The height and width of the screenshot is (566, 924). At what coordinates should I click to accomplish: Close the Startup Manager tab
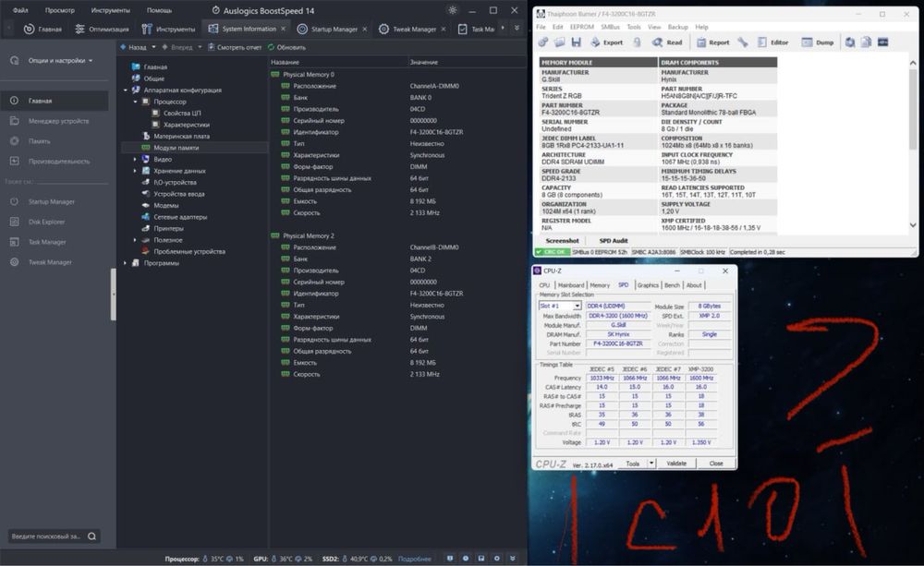pyautogui.click(x=365, y=29)
